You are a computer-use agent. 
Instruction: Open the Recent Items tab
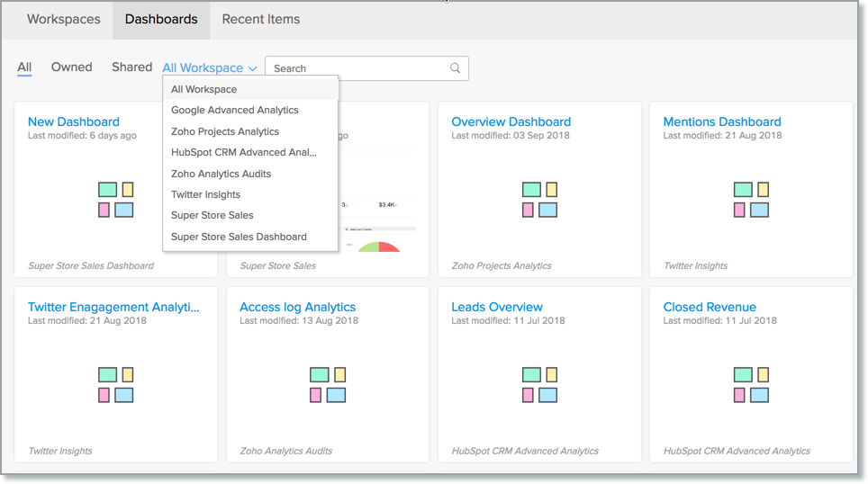coord(261,19)
